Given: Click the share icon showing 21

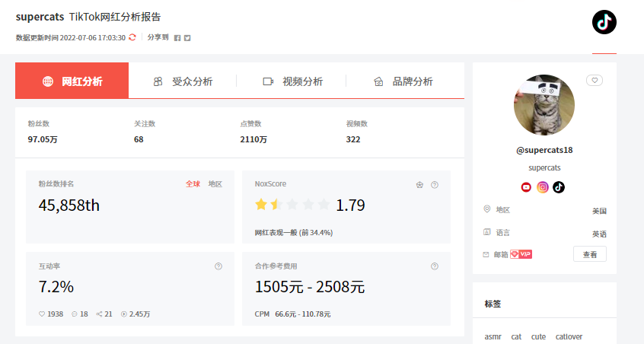Looking at the screenshot, I should coord(99,314).
